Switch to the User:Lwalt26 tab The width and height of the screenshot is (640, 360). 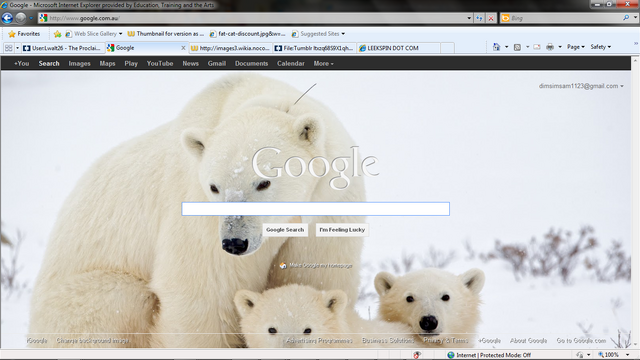tap(62, 48)
